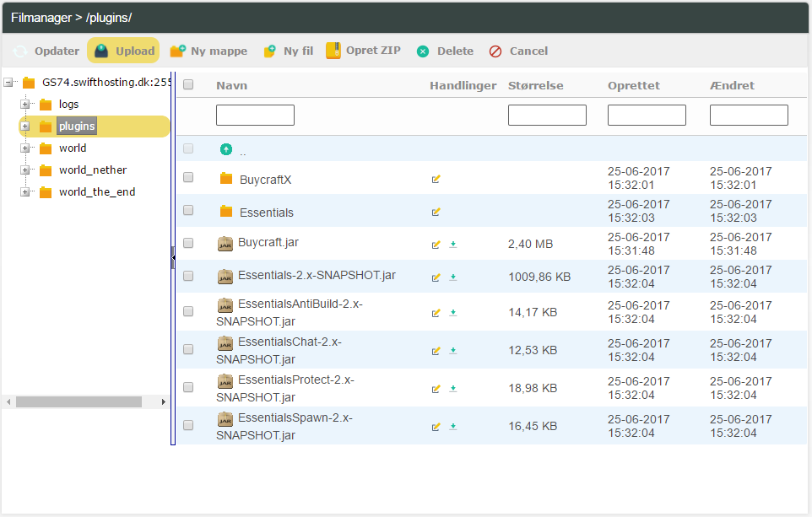Select the logs folder in tree

coord(69,104)
